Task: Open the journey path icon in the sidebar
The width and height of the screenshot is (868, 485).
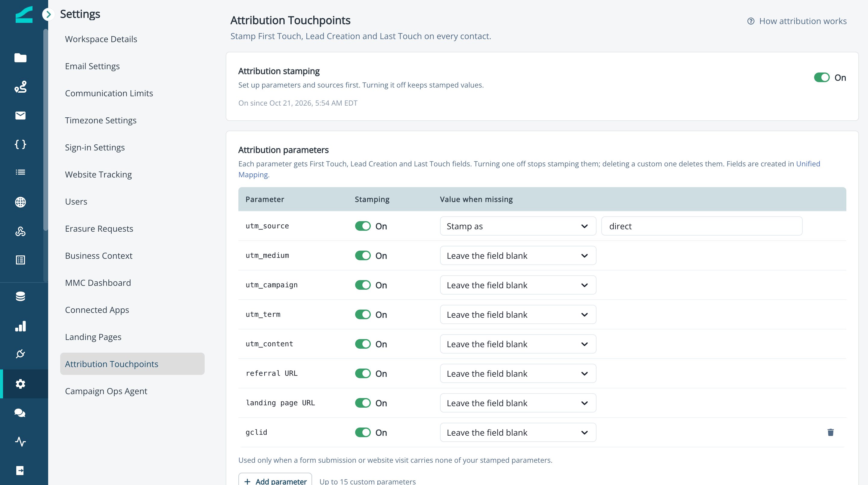Action: (x=20, y=87)
